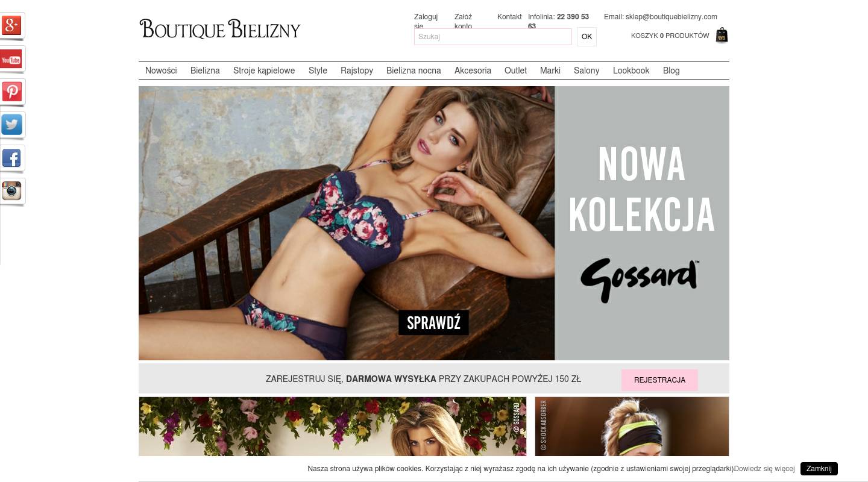Submit search with the OK button

click(587, 37)
